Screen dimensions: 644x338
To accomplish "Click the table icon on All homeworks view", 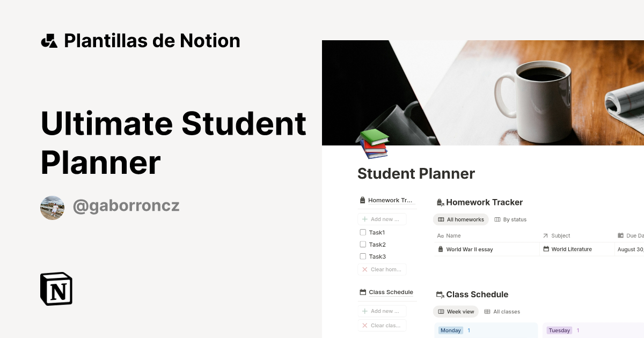I will pos(442,219).
